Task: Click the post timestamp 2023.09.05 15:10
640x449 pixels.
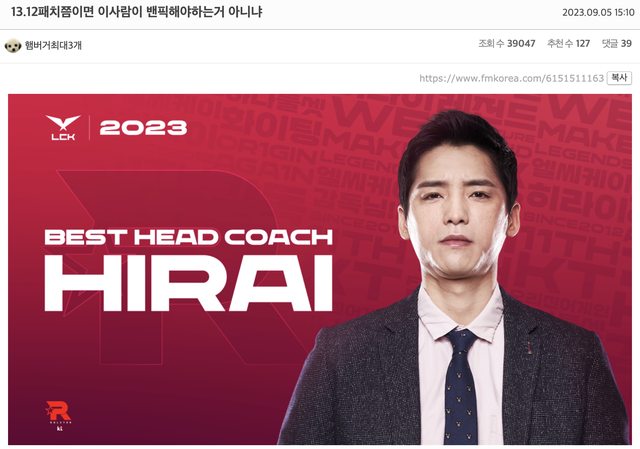Action: click(598, 12)
